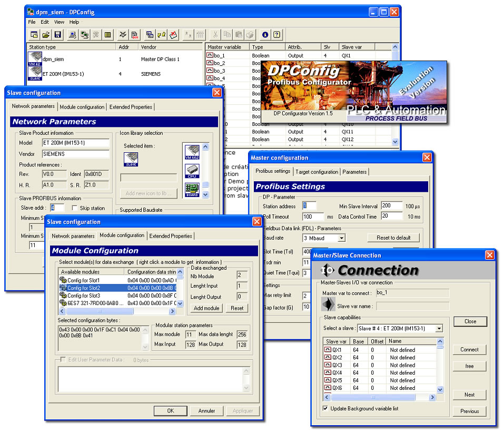The height and width of the screenshot is (432, 504).
Task: Click the yellow arrows toolbar icon
Action: tap(161, 35)
